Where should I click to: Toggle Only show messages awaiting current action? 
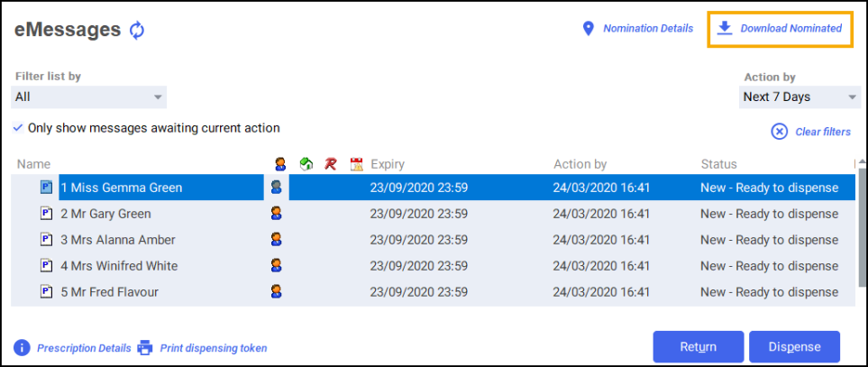coord(19,128)
